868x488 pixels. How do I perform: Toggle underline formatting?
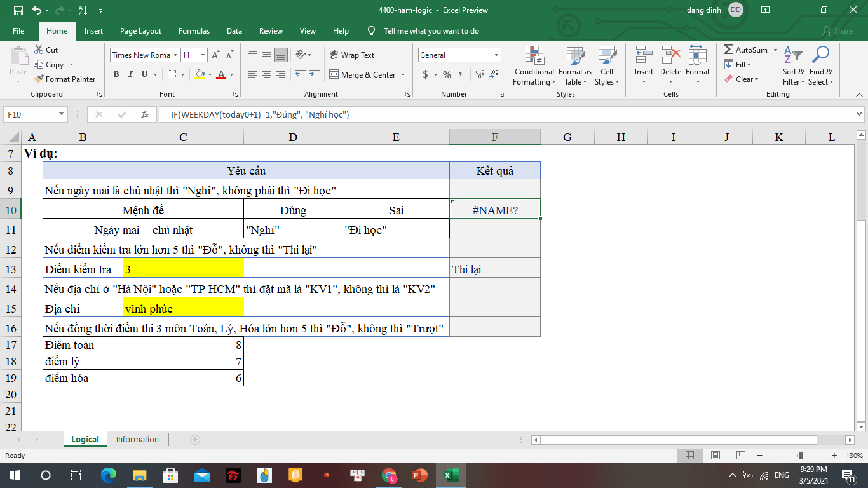click(145, 74)
